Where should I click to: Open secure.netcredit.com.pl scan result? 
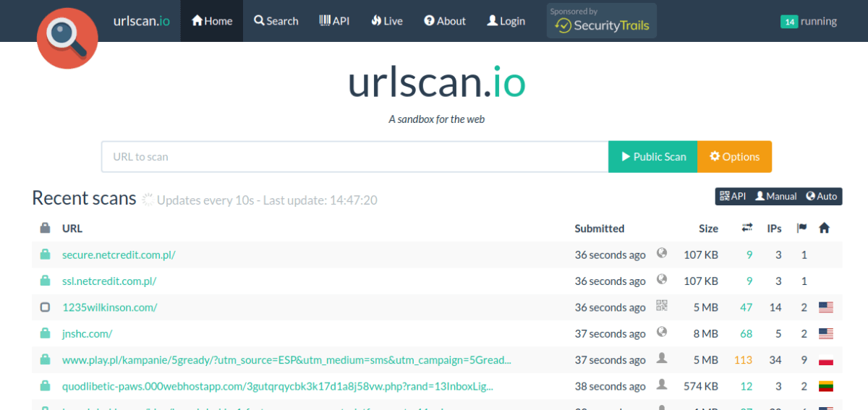coord(119,255)
